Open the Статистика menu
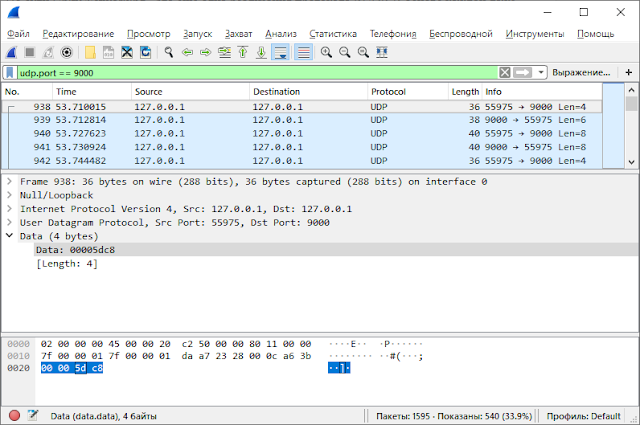Screen dimensions: 640x425 pyautogui.click(x=333, y=34)
